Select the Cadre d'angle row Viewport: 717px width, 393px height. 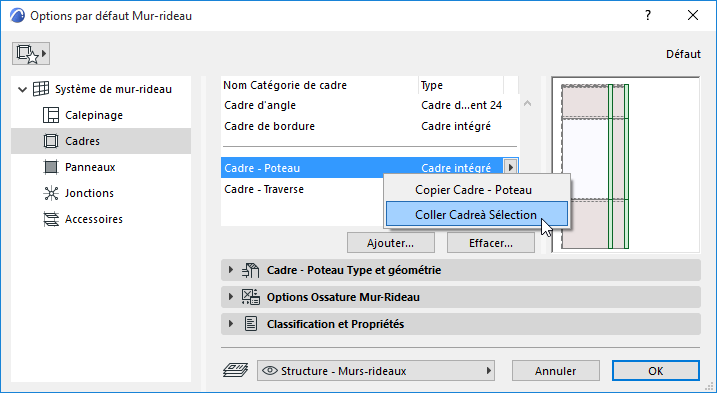(370, 105)
